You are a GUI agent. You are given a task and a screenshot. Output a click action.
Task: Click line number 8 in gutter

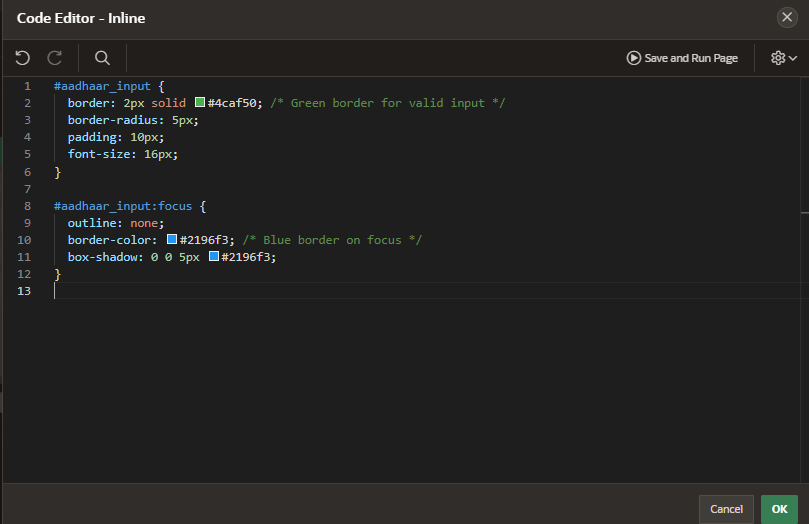pyautogui.click(x=27, y=206)
